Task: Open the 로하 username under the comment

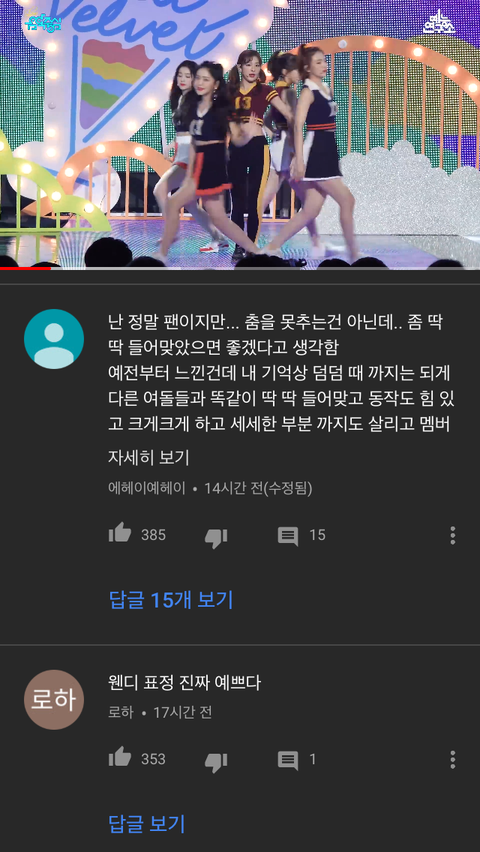Action: click(x=121, y=712)
